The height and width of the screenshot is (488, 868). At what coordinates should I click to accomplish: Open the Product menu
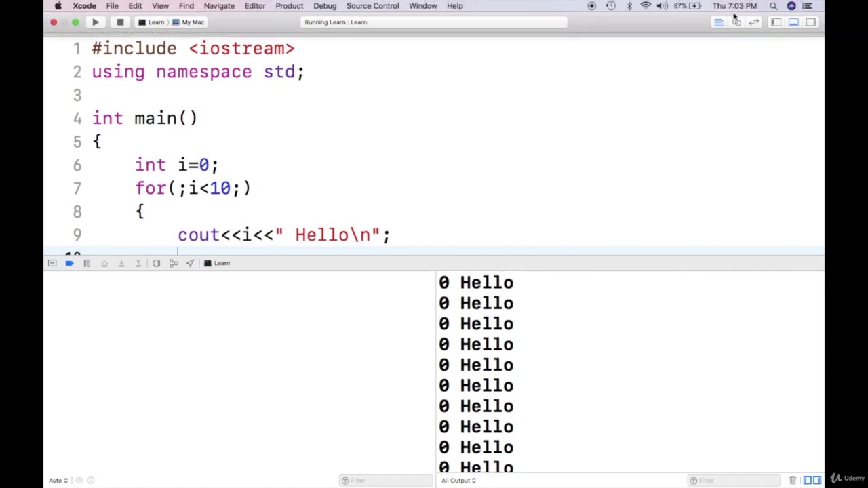[x=290, y=6]
